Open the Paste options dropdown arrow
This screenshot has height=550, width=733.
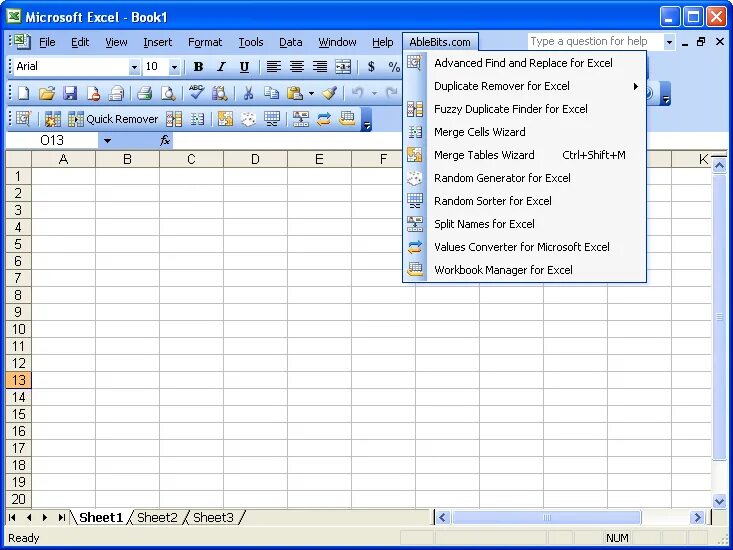pyautogui.click(x=311, y=93)
